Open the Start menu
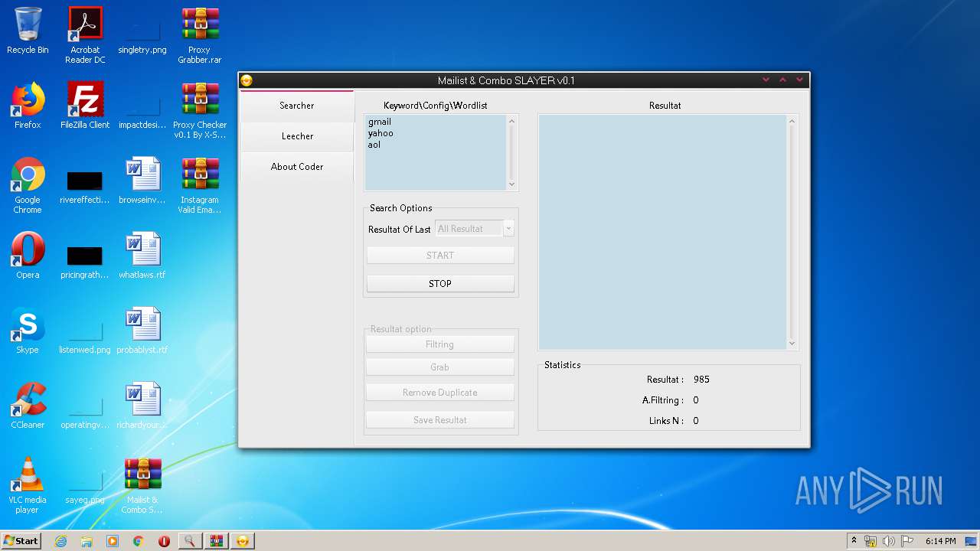The height and width of the screenshot is (551, 980). coord(21,541)
